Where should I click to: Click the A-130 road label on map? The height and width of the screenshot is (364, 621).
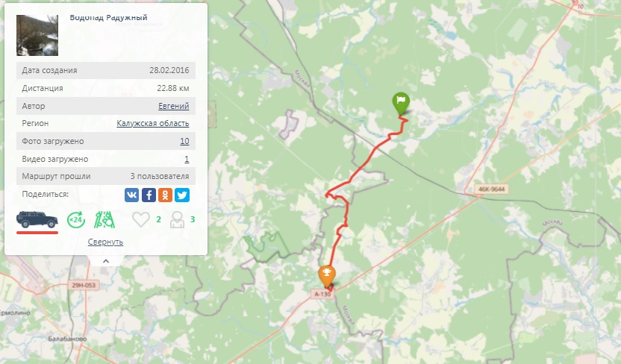click(x=322, y=294)
